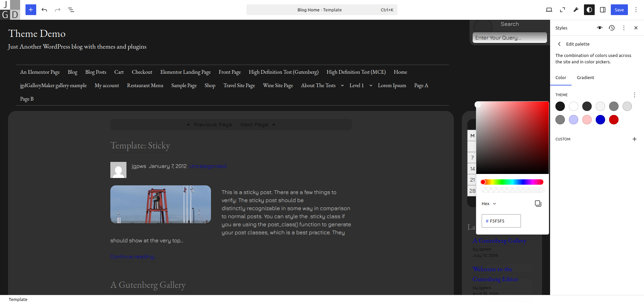This screenshot has height=303, width=644.
Task: Switch to the Gradient tab
Action: (585, 77)
